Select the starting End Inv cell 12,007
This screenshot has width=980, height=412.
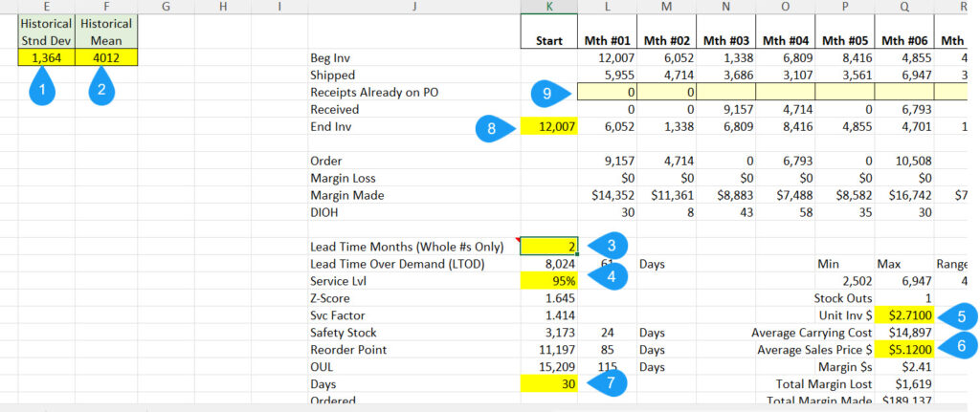click(548, 127)
